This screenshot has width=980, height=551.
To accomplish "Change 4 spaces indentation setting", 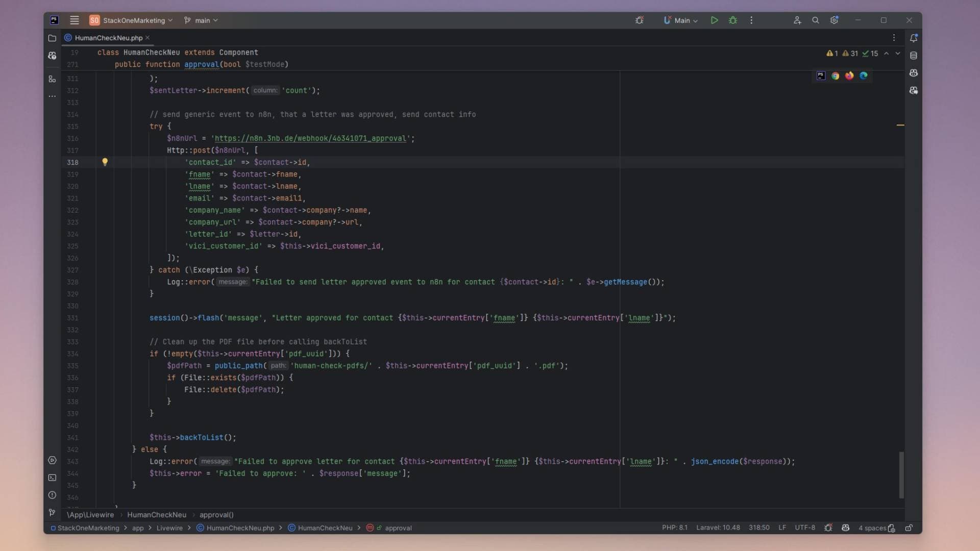I will click(872, 528).
